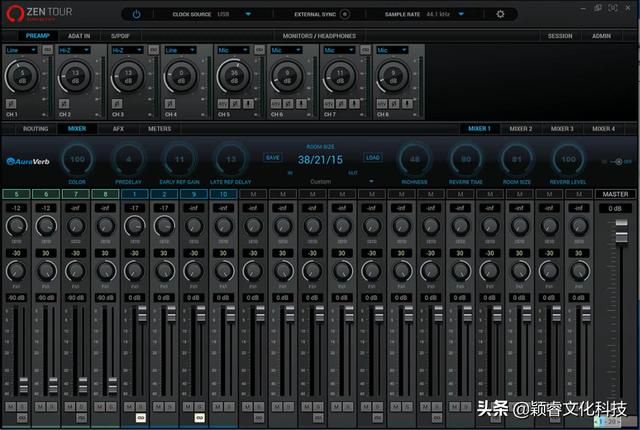This screenshot has width=640, height=430.
Task: Open CH 1 input type dropdown (Line)
Action: [22, 50]
